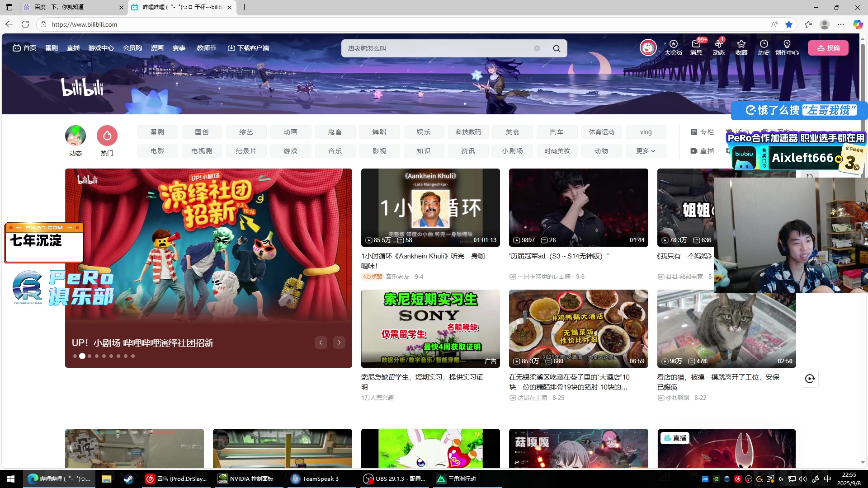The height and width of the screenshot is (488, 868).
Task: Click the volume icon in system tray
Action: [x=802, y=479]
